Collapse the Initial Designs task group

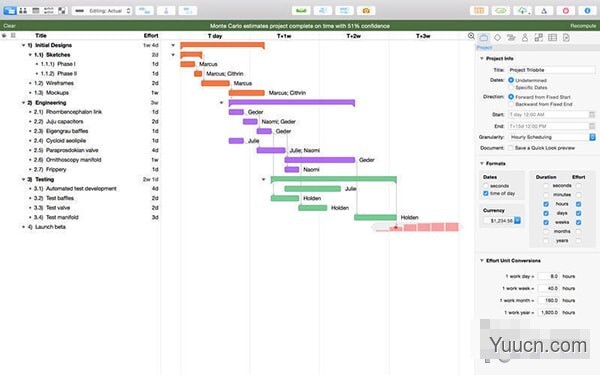[23, 45]
